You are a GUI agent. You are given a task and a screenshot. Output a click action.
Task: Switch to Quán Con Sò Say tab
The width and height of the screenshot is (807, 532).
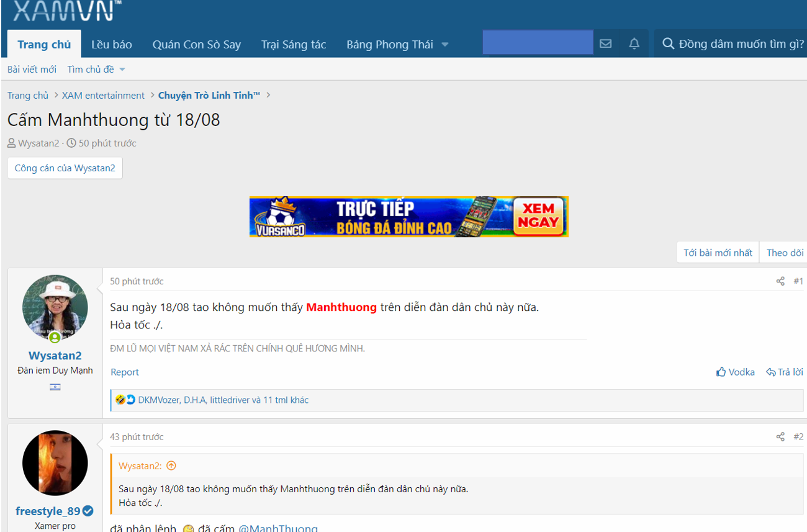(x=197, y=45)
